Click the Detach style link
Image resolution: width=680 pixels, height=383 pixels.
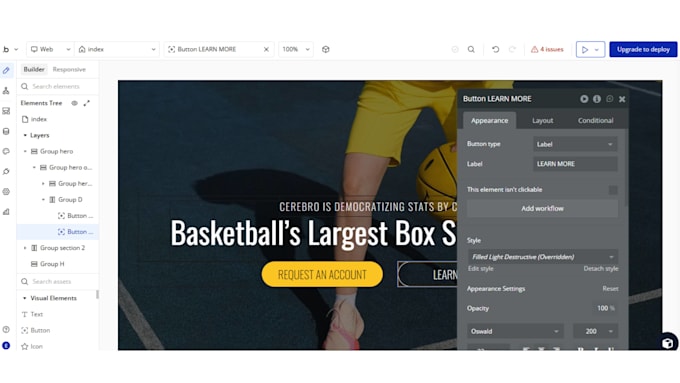(601, 268)
